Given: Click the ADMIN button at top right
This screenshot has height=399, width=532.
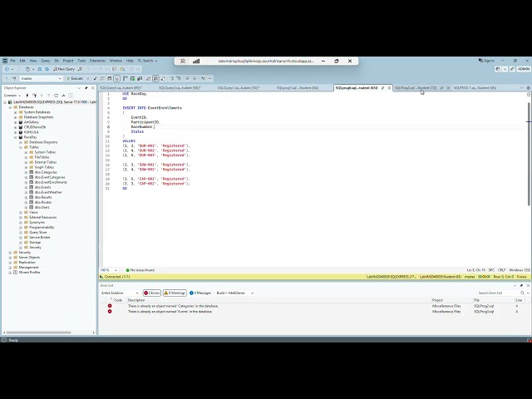Looking at the screenshot, I should (523, 69).
